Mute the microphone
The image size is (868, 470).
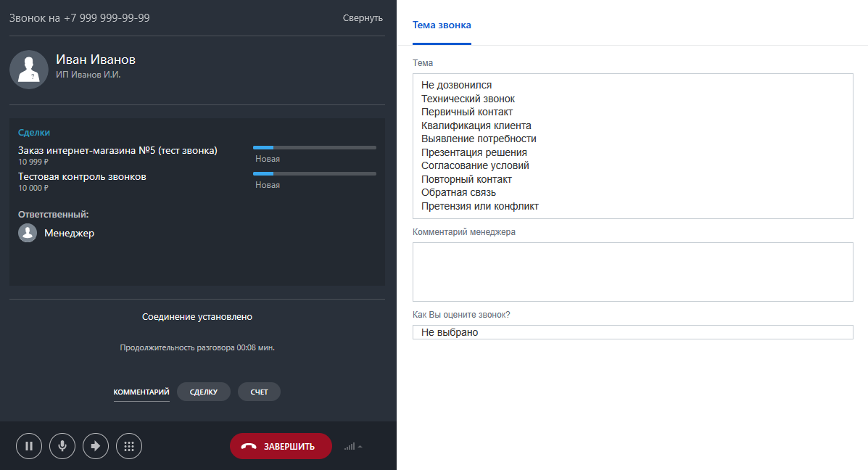(x=62, y=446)
